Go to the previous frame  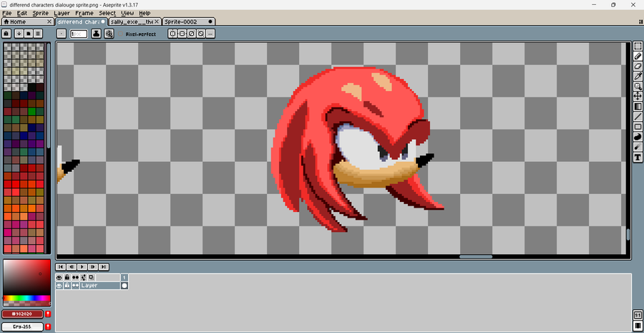click(72, 267)
